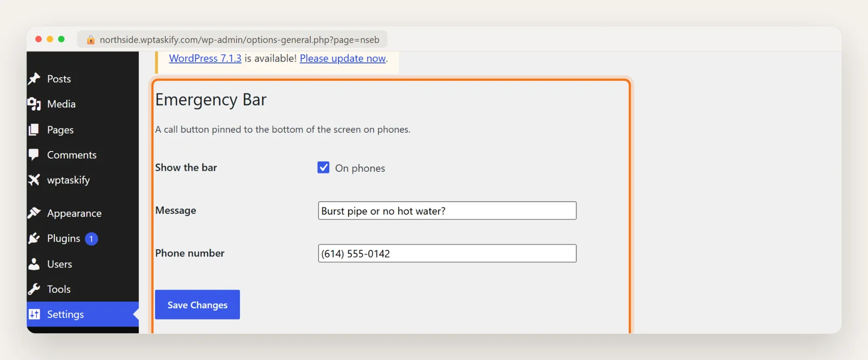Image resolution: width=868 pixels, height=360 pixels.
Task: Follow the WordPress 7.1.3 link
Action: 205,58
